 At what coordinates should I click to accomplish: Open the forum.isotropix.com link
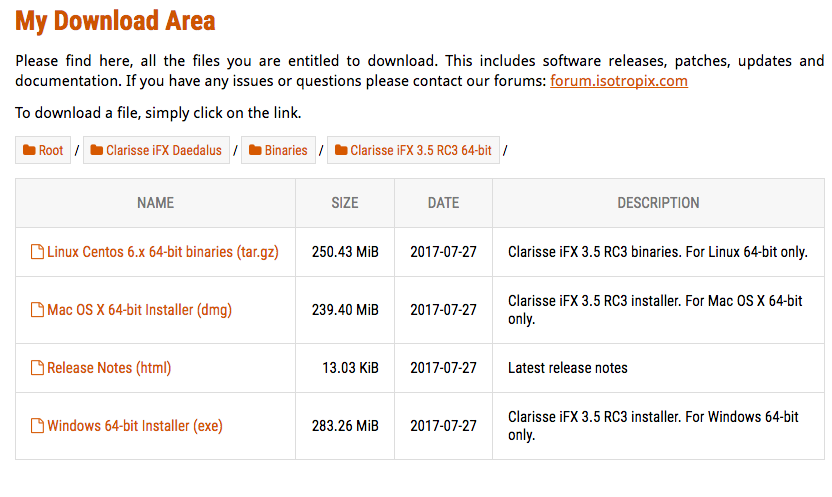click(x=619, y=81)
